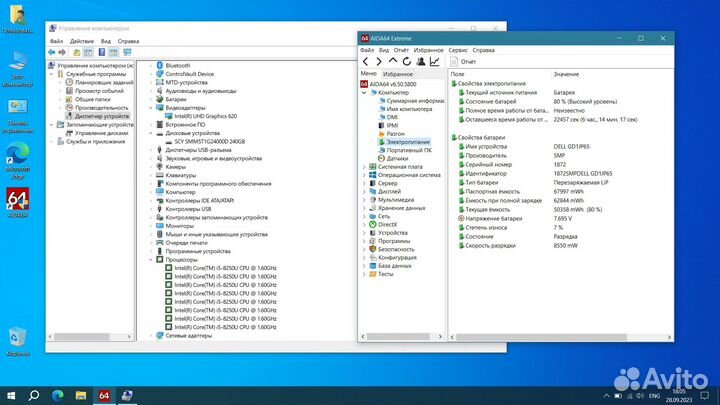Image resolution: width=720 pixels, height=405 pixels.
Task: Click the AIDA64 user profile toolbar icon
Action: pyautogui.click(x=421, y=61)
